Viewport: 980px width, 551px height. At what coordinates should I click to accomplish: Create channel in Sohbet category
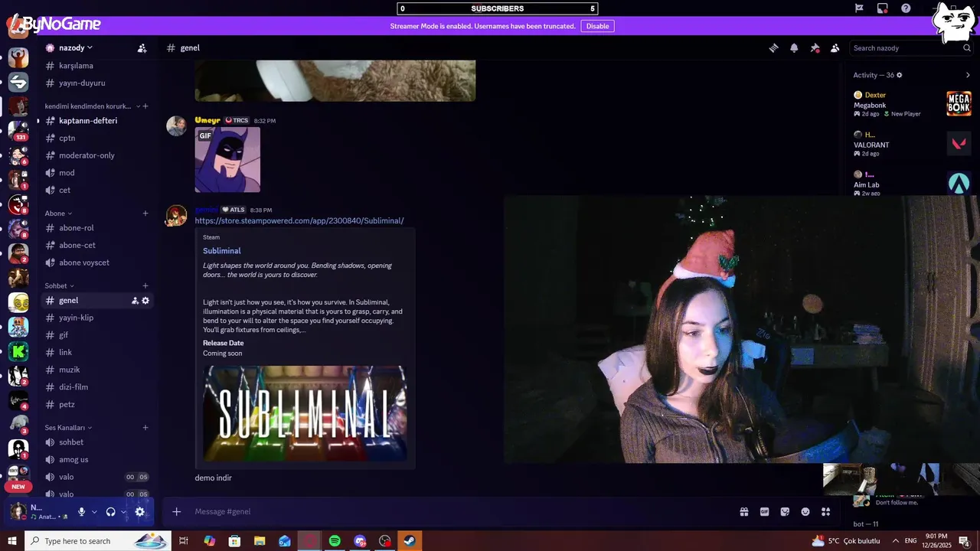pos(145,285)
